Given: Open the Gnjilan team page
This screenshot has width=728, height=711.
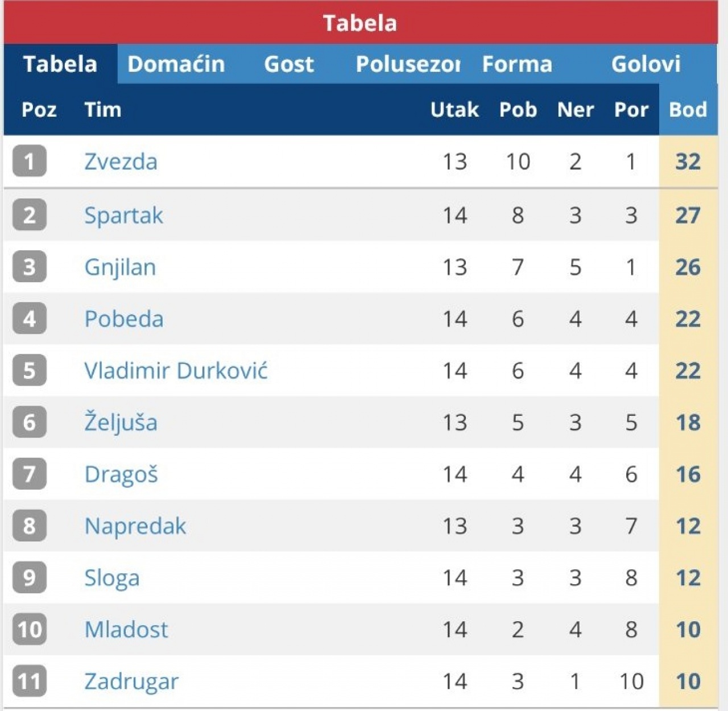Looking at the screenshot, I should click(x=120, y=267).
